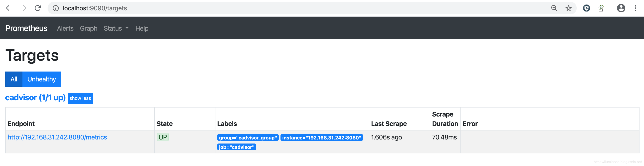The image size is (644, 166).
Task: Expand the Status dropdown menu
Action: (x=116, y=28)
